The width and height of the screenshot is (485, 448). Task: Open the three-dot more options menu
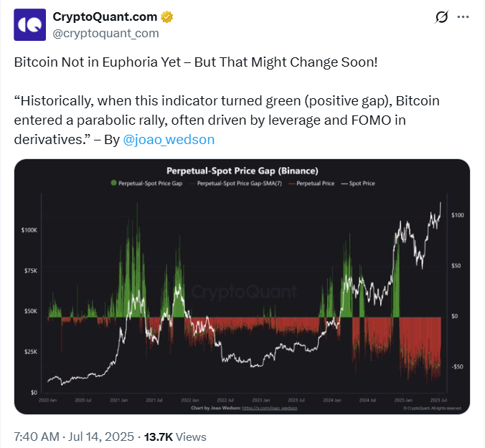(463, 17)
